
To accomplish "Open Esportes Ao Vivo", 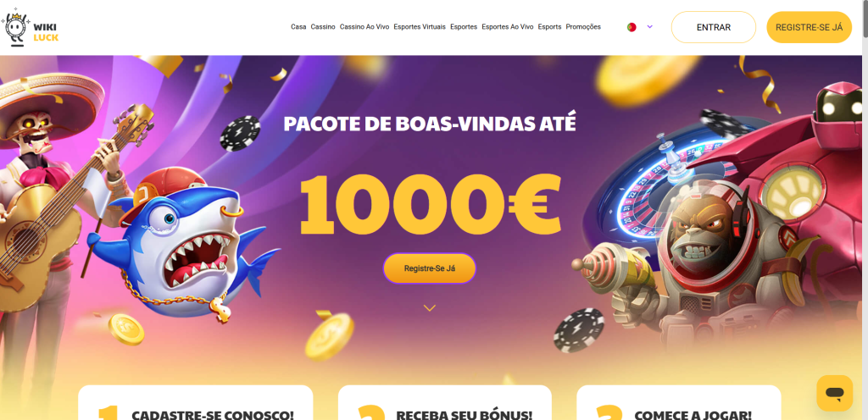I will 508,26.
